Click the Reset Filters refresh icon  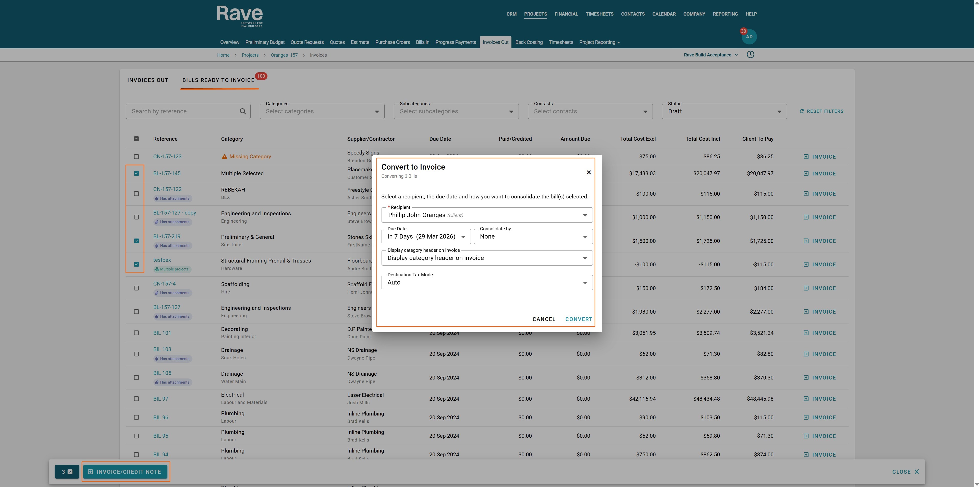(x=802, y=111)
